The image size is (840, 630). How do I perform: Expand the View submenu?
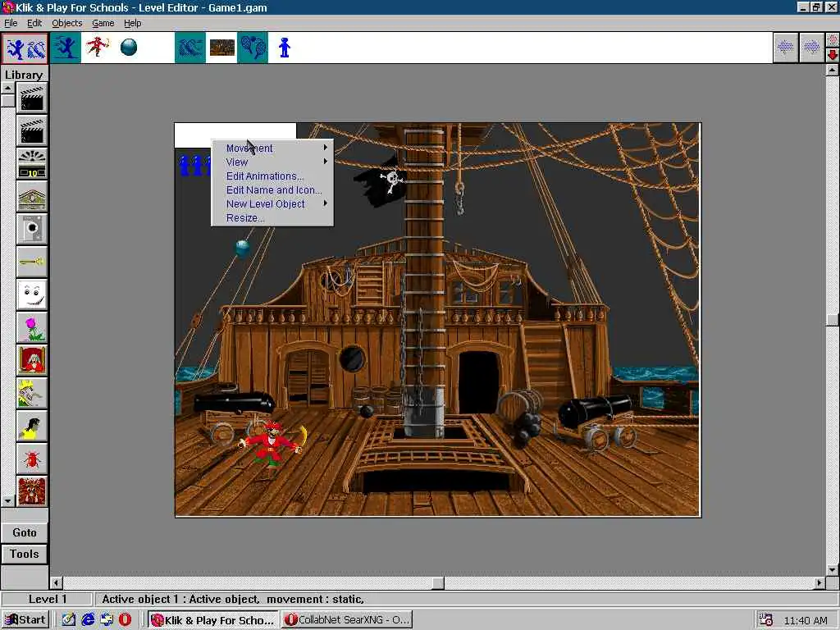coord(272,162)
